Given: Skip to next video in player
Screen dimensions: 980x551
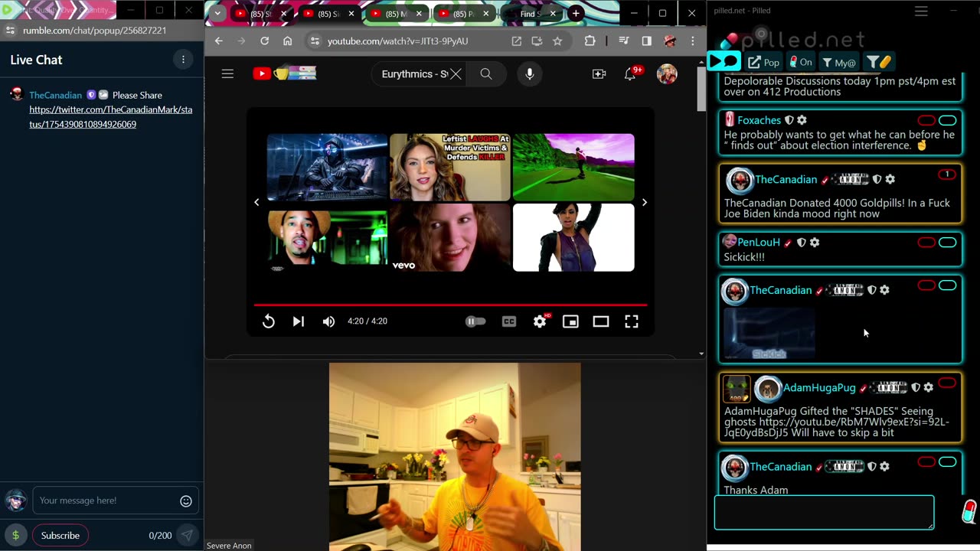Looking at the screenshot, I should coord(298,321).
